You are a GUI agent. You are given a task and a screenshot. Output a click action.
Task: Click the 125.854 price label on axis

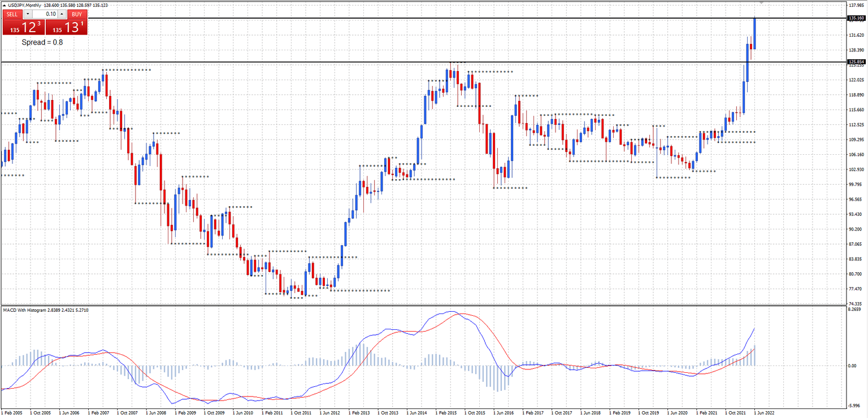click(x=856, y=62)
